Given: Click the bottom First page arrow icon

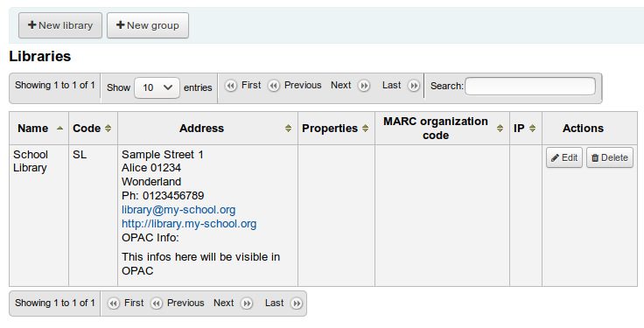Looking at the screenshot, I should 114,304.
